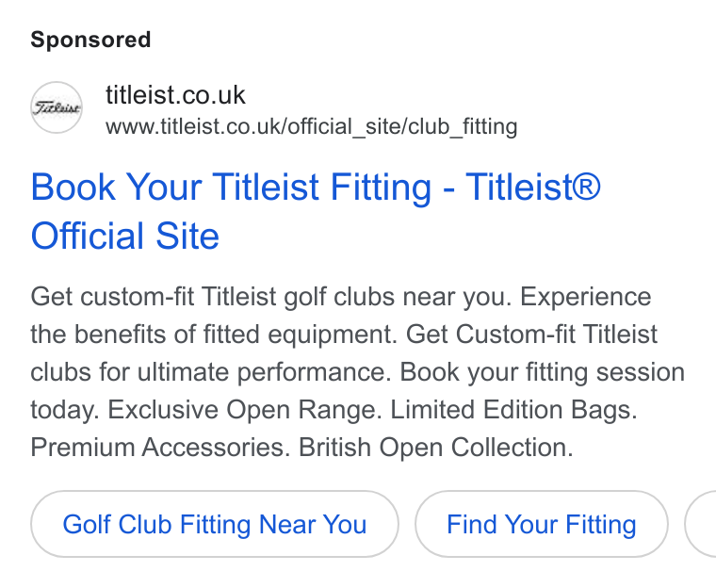Image resolution: width=716 pixels, height=588 pixels.
Task: Click the round Titleist logo icon
Action: click(x=57, y=107)
